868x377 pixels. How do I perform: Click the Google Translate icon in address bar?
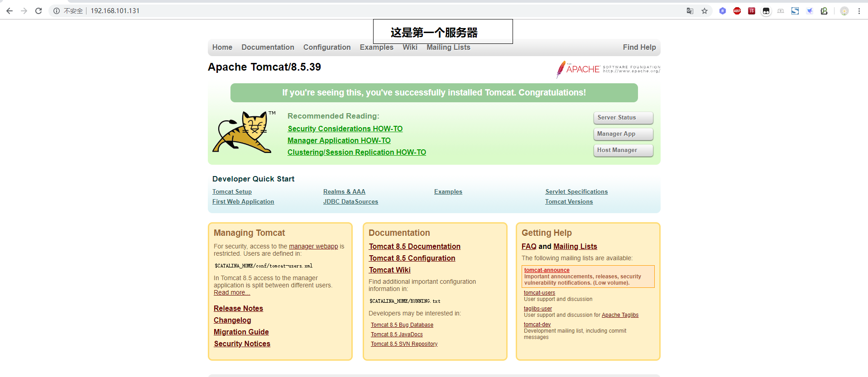[x=690, y=11]
